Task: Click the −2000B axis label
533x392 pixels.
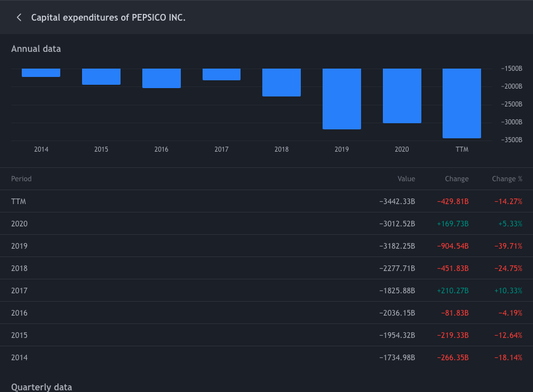Action: tap(512, 86)
